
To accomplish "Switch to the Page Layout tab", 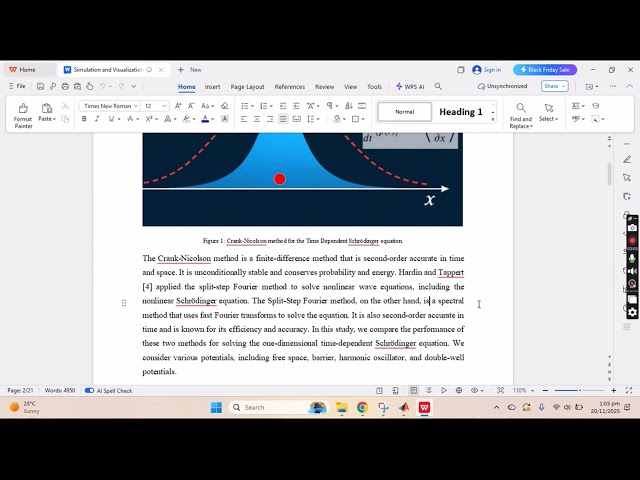I will [247, 87].
